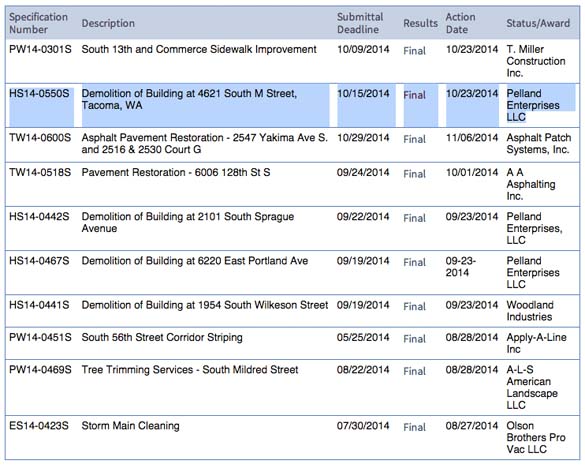The width and height of the screenshot is (585, 468).
Task: Open Final results for ES14-0423S Storm Main Cleaning
Action: coord(414,427)
